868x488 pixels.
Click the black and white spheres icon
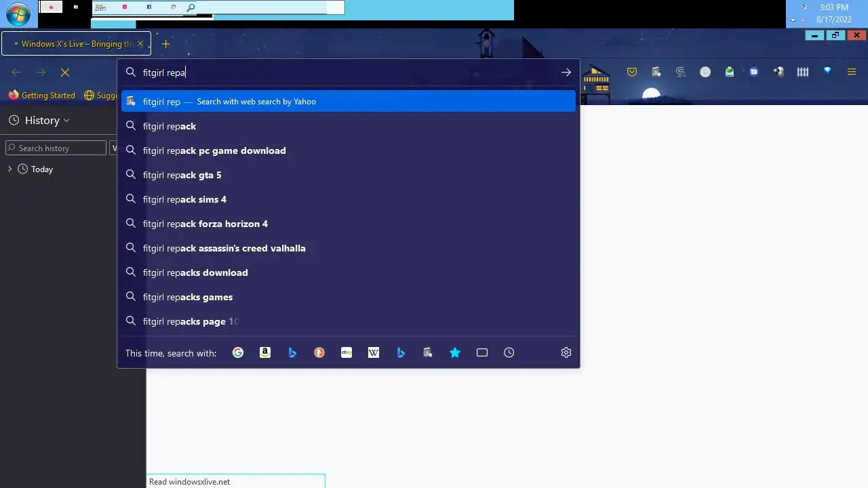coord(778,72)
